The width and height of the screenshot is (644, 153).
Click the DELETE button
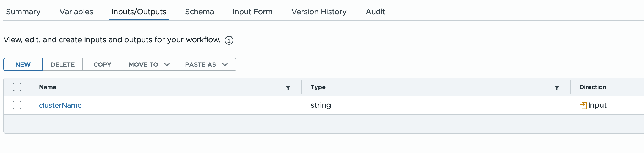(x=63, y=64)
